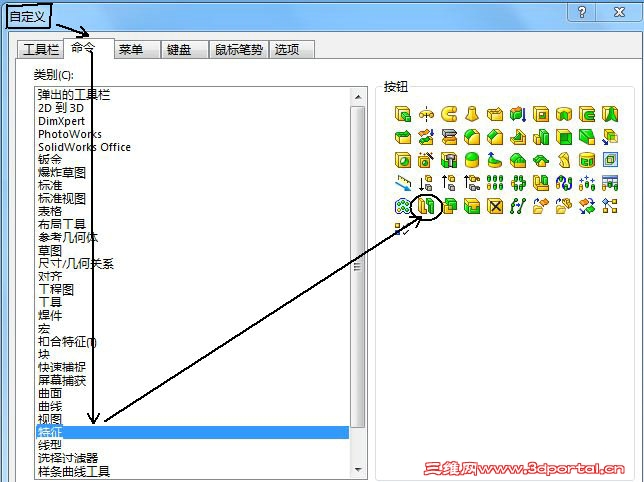
Task: Click the Shell feature icon
Action: (x=564, y=137)
